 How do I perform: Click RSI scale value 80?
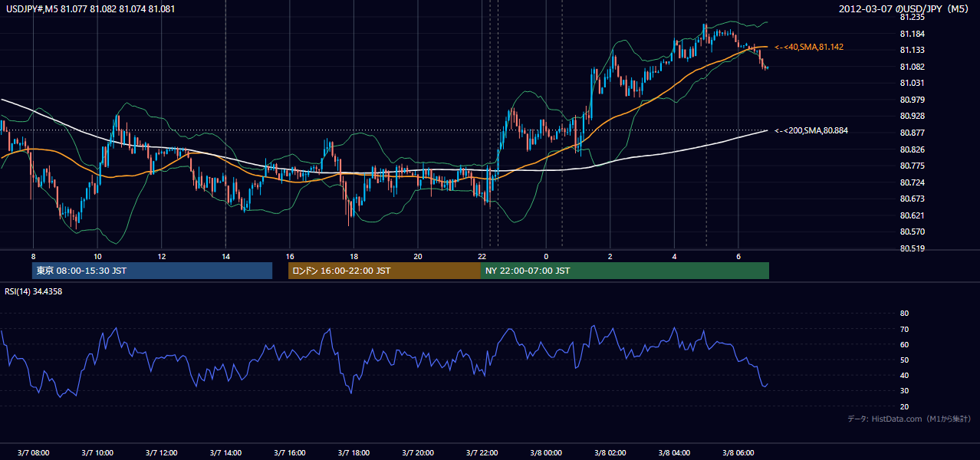point(904,314)
